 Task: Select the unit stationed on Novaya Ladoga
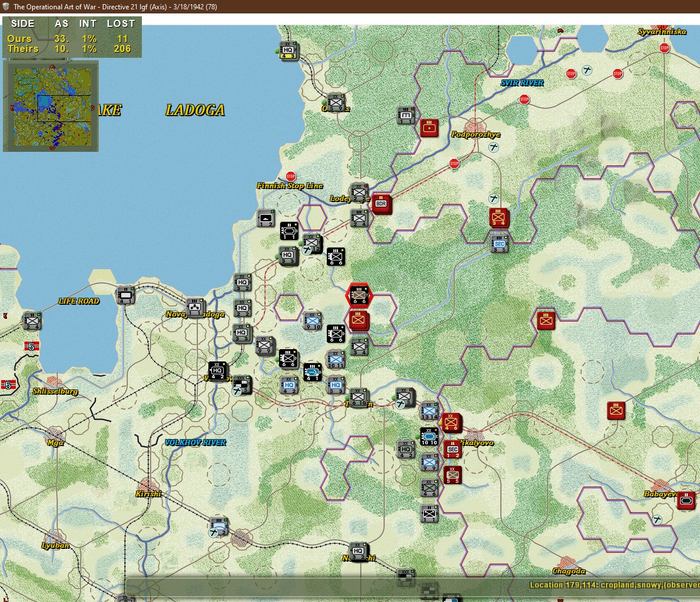click(x=194, y=307)
